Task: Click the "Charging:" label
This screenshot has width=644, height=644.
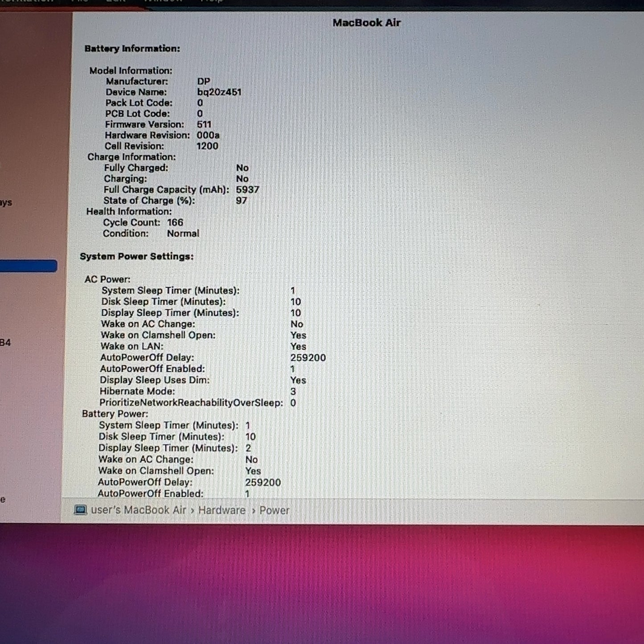Action: point(125,179)
